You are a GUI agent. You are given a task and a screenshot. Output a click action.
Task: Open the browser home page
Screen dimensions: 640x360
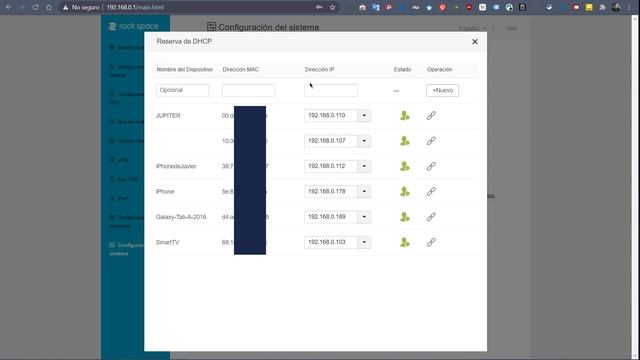(49, 7)
